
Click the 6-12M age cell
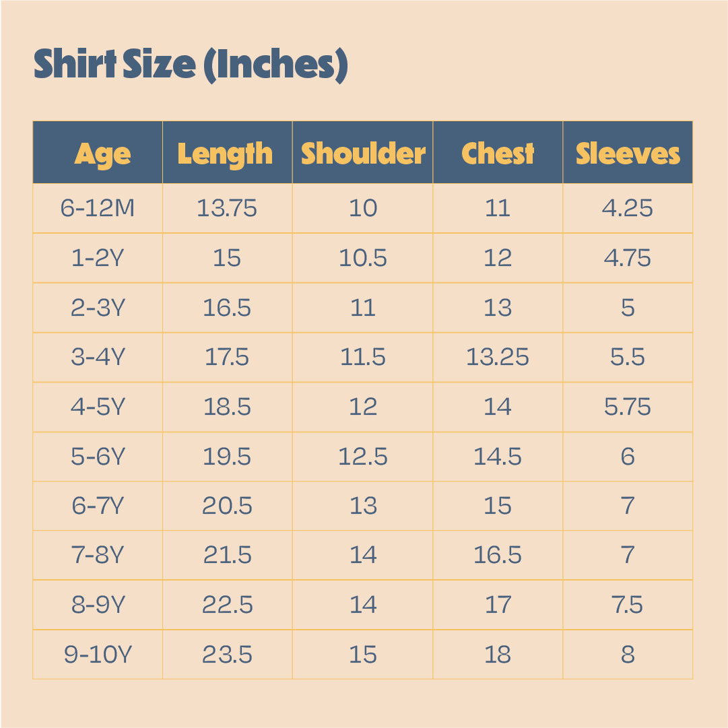click(x=98, y=208)
